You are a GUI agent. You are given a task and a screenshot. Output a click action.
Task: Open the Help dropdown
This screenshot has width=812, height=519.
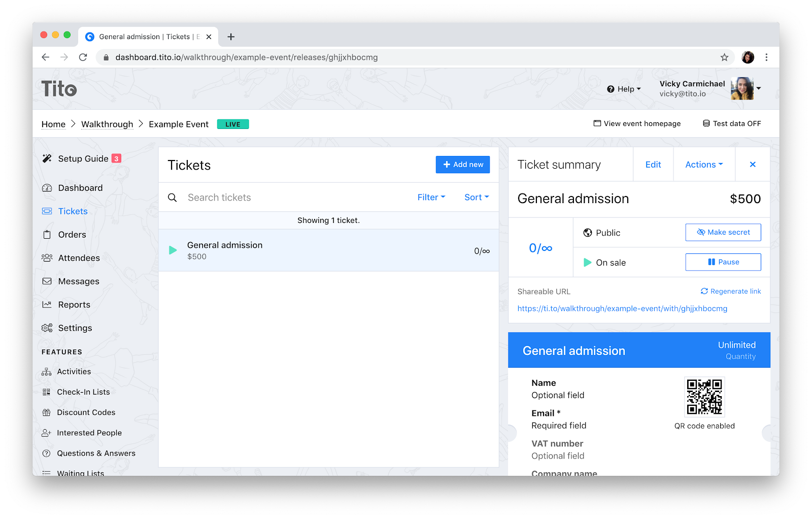click(624, 89)
